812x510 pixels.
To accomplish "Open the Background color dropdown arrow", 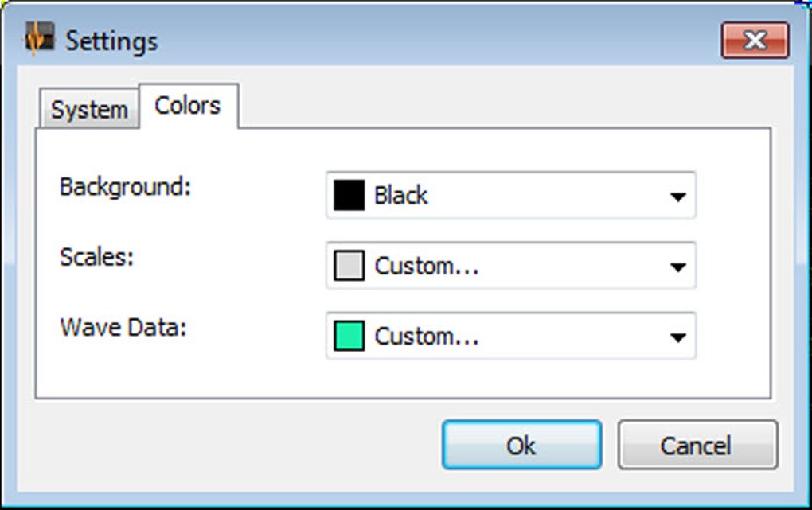I will coord(677,197).
